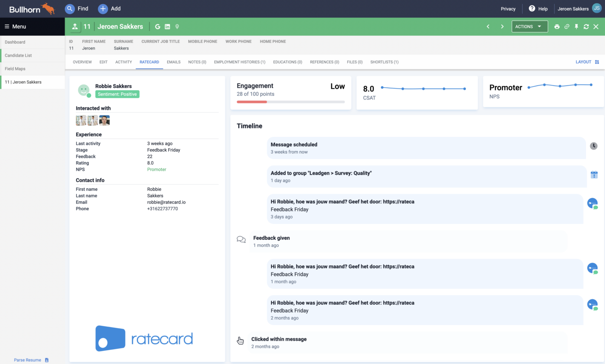
Task: Click the Privacy link
Action: [x=508, y=9]
